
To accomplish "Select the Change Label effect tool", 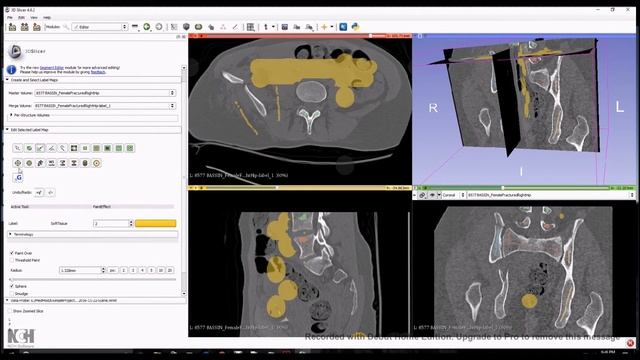I will (74, 163).
